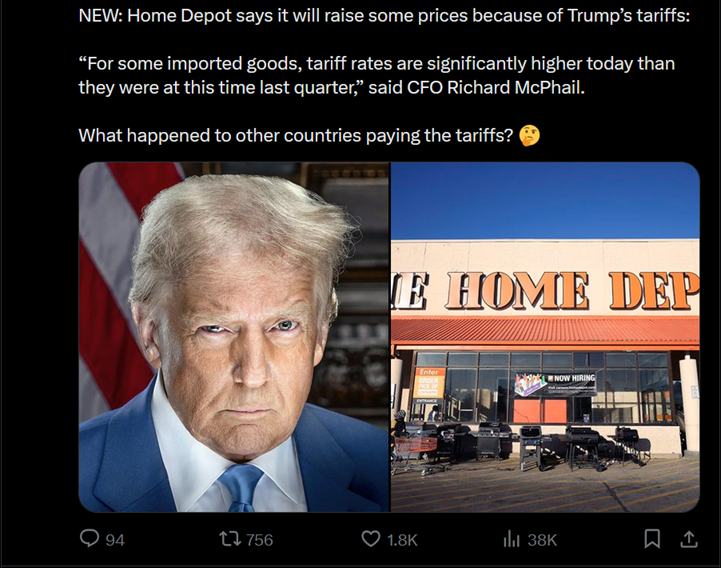Like the post with the heart icon
The width and height of the screenshot is (721, 568).
371,539
